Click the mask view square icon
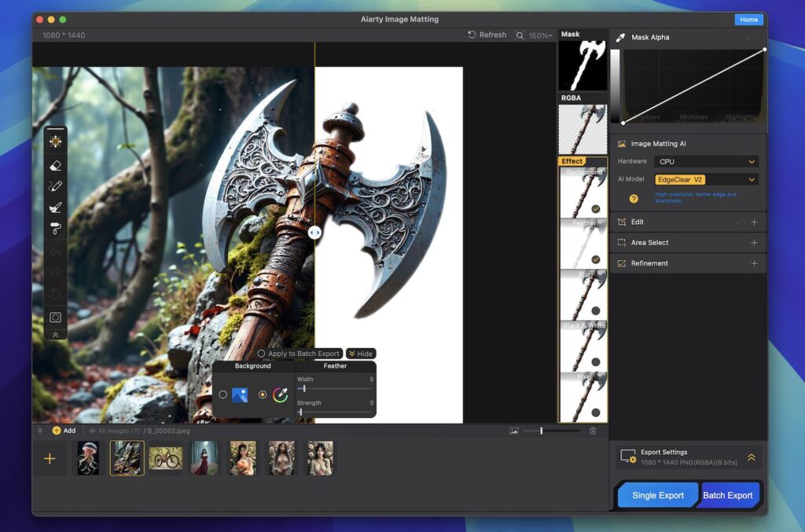Viewport: 805px width, 532px height. coord(56,317)
